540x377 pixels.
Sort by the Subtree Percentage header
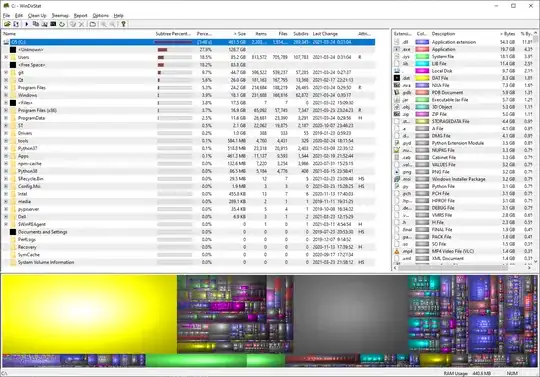pos(174,34)
